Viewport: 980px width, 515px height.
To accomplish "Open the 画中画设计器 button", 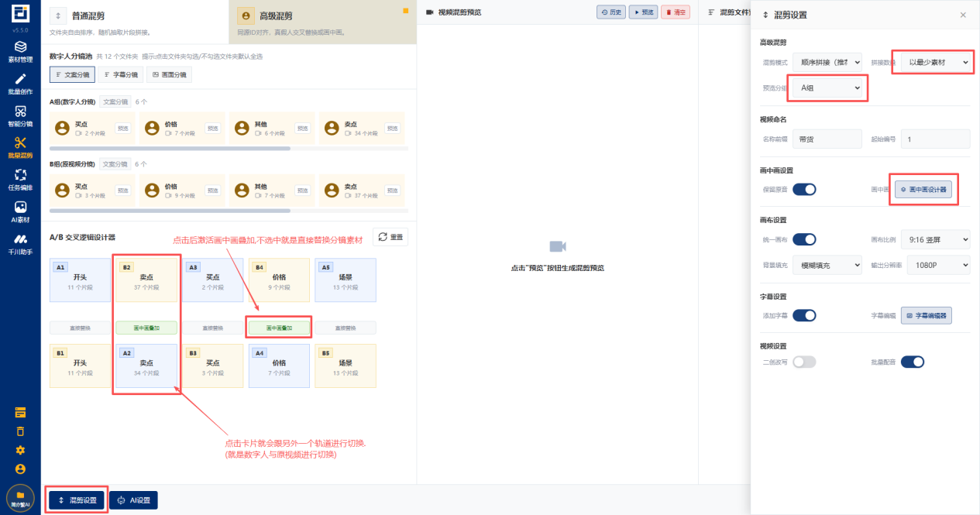I will [x=923, y=189].
